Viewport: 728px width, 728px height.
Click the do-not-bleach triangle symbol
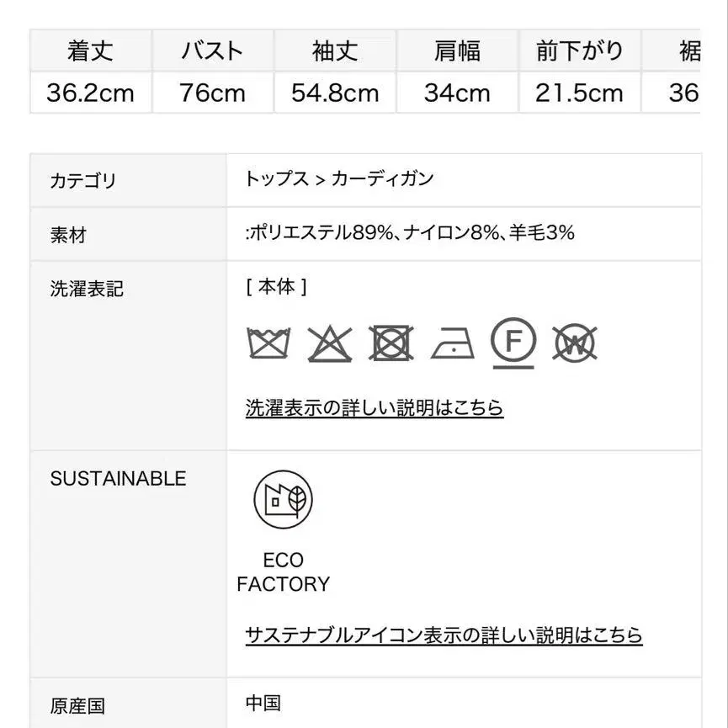pos(330,343)
